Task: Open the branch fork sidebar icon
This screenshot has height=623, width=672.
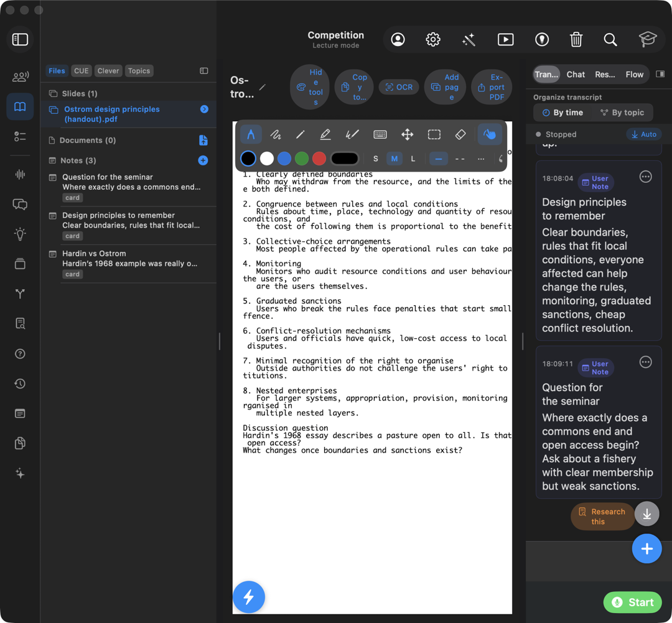Action: point(20,293)
